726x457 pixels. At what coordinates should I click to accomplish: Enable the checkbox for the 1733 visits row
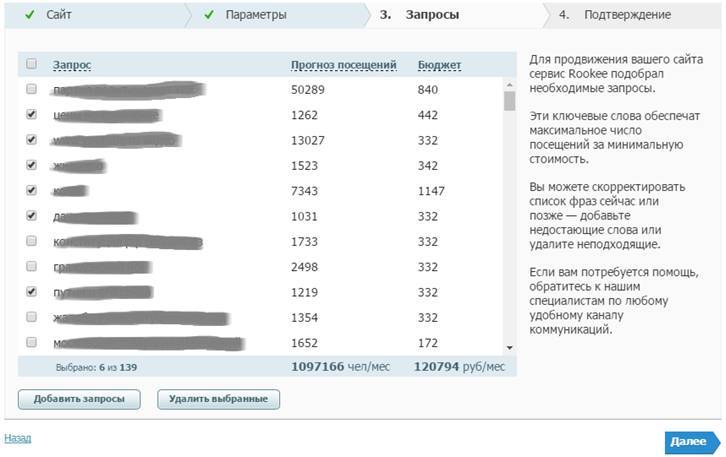(31, 241)
